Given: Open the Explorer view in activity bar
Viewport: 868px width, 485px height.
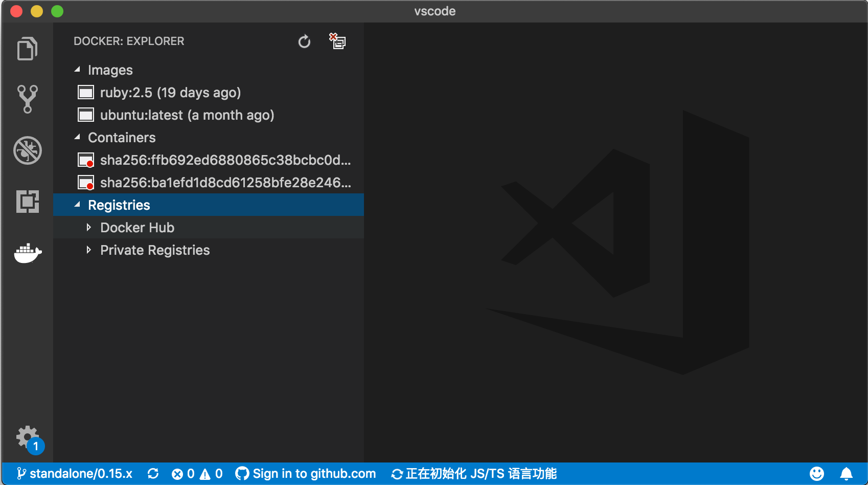Looking at the screenshot, I should click(x=28, y=49).
